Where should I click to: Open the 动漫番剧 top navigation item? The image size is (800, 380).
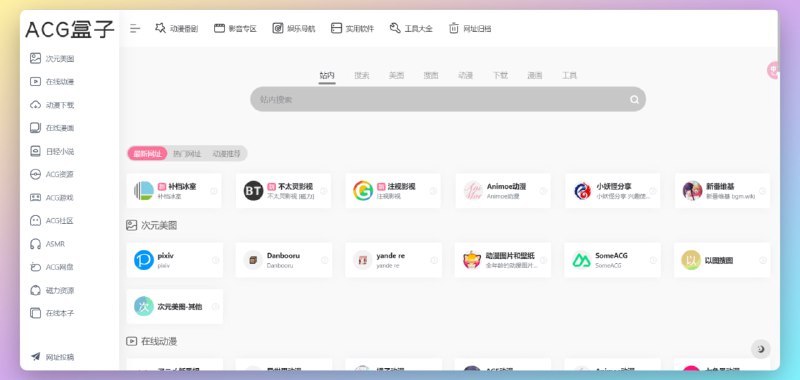pyautogui.click(x=177, y=29)
